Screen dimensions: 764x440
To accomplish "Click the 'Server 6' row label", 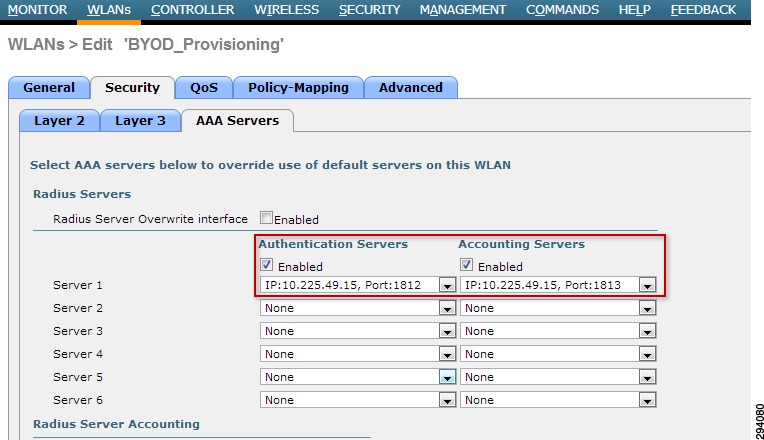I will (x=78, y=400).
